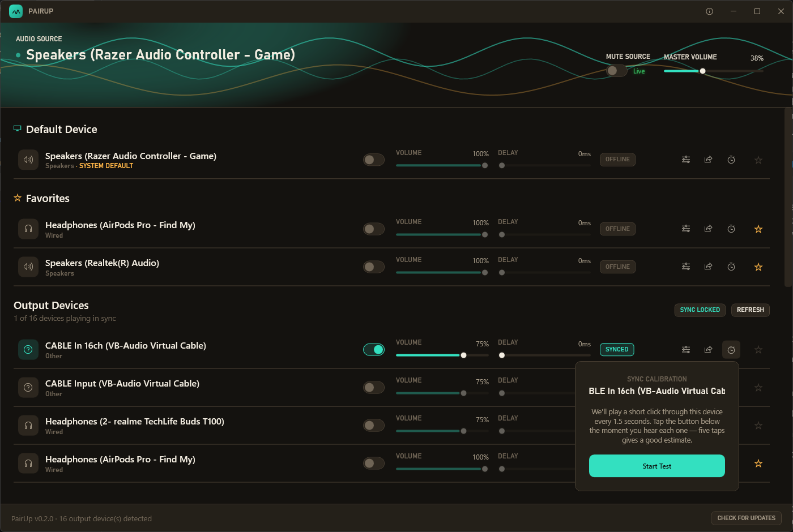Open sliders icon for AirPods Pro in Favorites
The width and height of the screenshot is (793, 532).
686,229
